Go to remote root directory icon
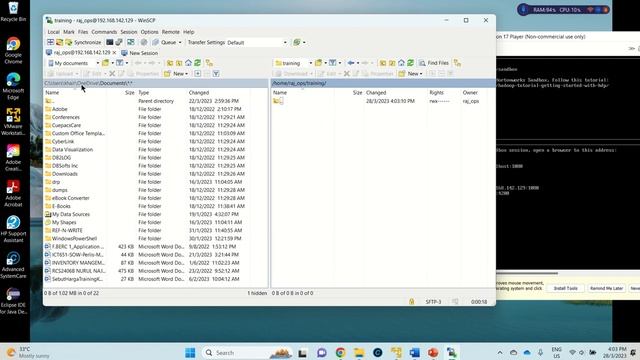 point(392,63)
